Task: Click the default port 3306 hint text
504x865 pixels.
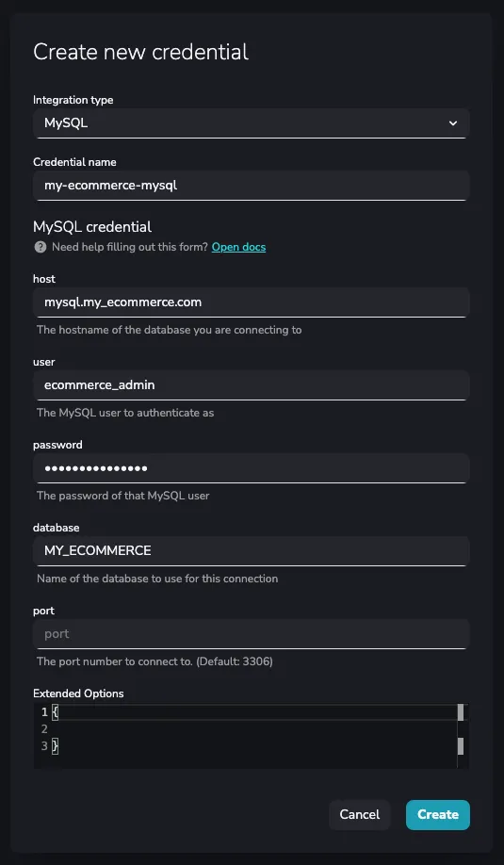Action: pos(154,661)
